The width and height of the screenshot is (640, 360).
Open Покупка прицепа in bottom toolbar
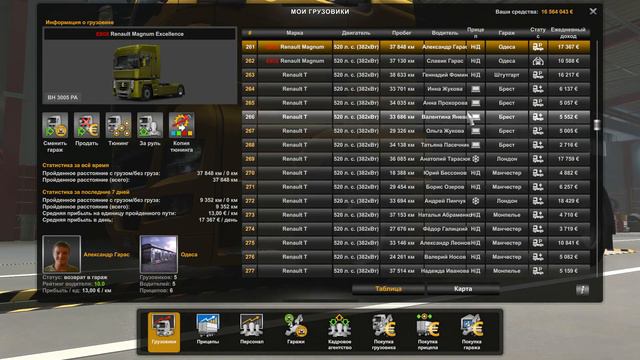pos(428,332)
